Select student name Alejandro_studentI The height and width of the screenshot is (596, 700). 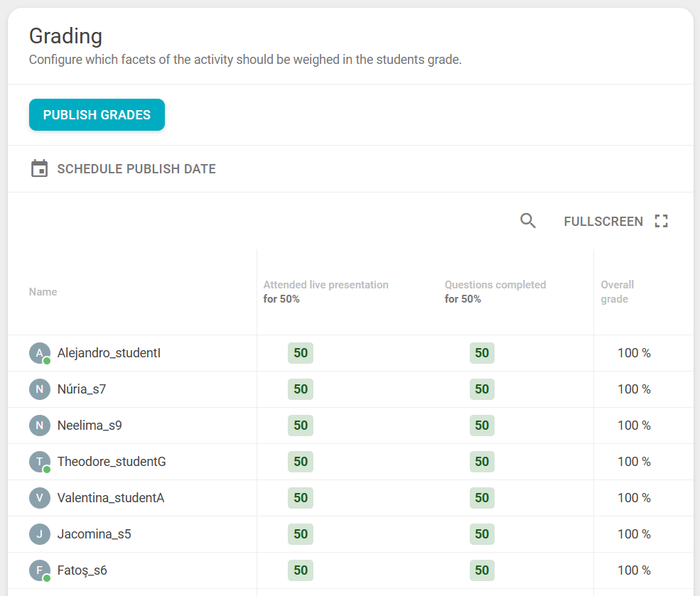click(x=109, y=353)
